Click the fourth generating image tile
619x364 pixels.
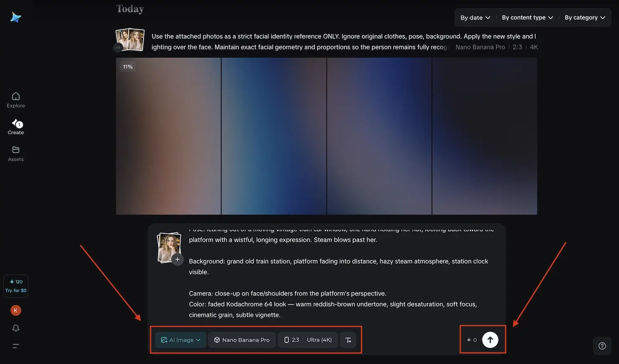[x=485, y=136]
